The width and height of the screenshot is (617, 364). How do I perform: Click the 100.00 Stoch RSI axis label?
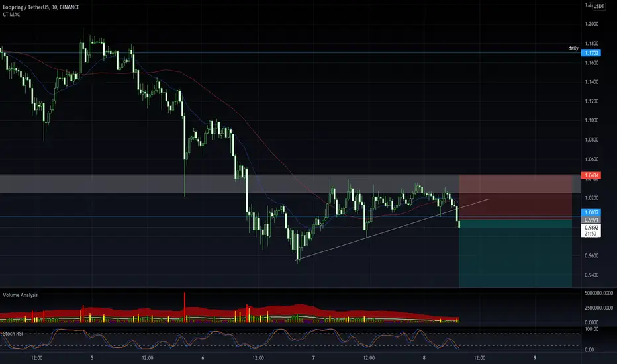[x=593, y=329]
